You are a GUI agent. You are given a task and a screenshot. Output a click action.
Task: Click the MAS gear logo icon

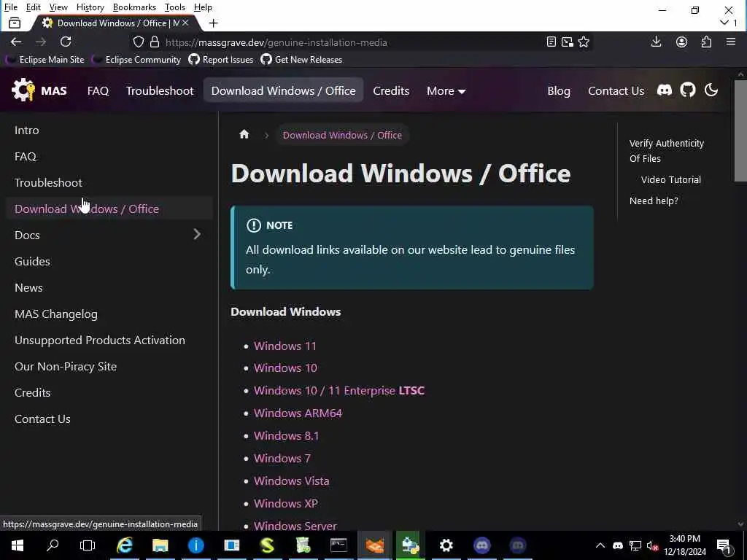pyautogui.click(x=23, y=90)
